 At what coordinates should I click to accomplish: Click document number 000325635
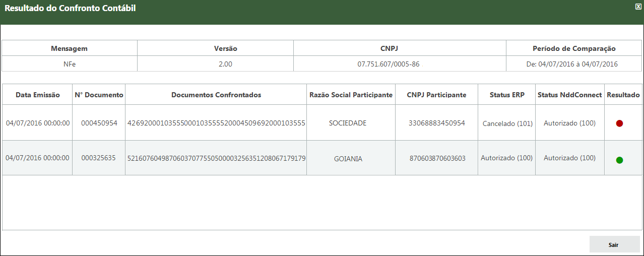[99, 158]
